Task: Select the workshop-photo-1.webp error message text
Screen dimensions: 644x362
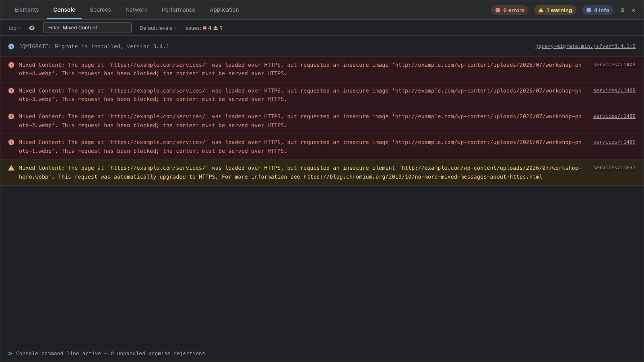Action: (x=300, y=146)
